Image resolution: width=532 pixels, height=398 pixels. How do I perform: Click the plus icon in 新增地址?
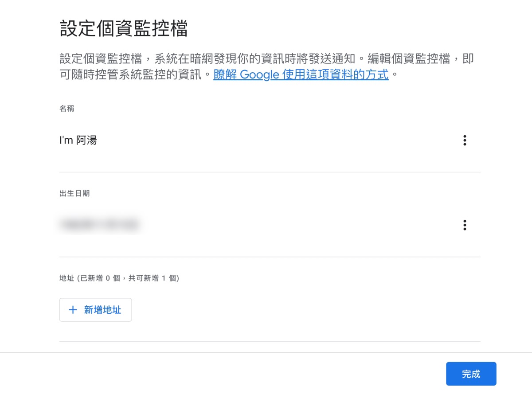(x=73, y=310)
